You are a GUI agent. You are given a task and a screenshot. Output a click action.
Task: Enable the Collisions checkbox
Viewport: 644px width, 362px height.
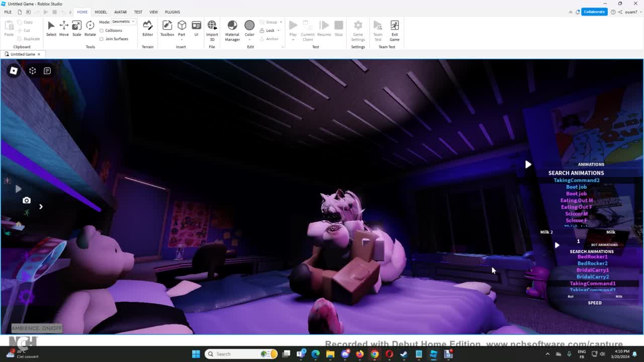(x=102, y=31)
